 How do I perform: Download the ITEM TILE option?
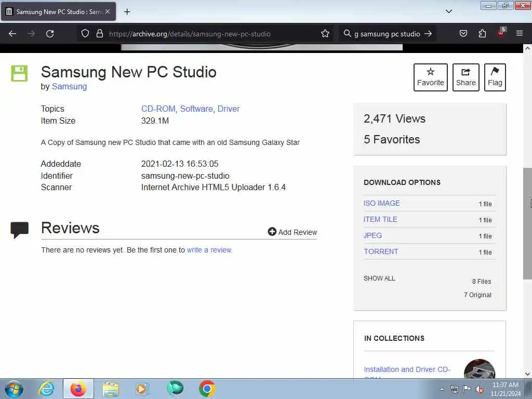click(380, 220)
